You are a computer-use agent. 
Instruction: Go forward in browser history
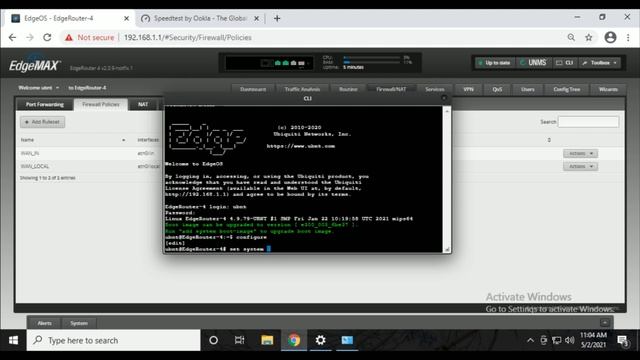click(30, 38)
